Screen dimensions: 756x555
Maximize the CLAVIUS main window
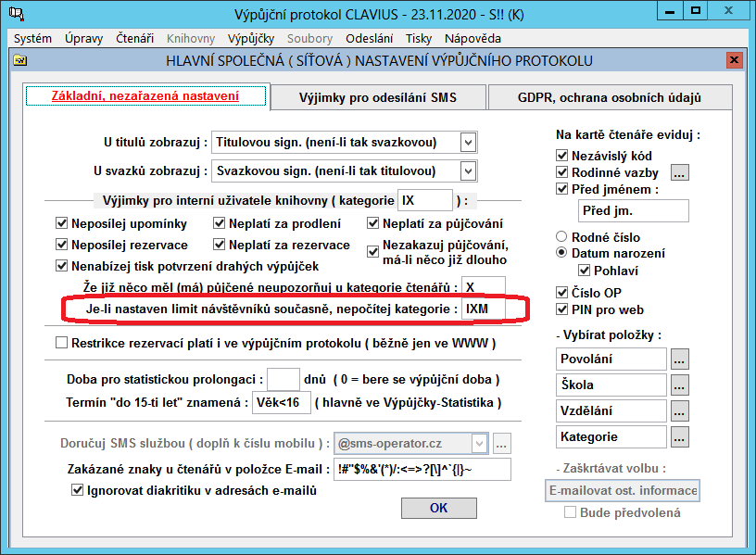pos(695,11)
